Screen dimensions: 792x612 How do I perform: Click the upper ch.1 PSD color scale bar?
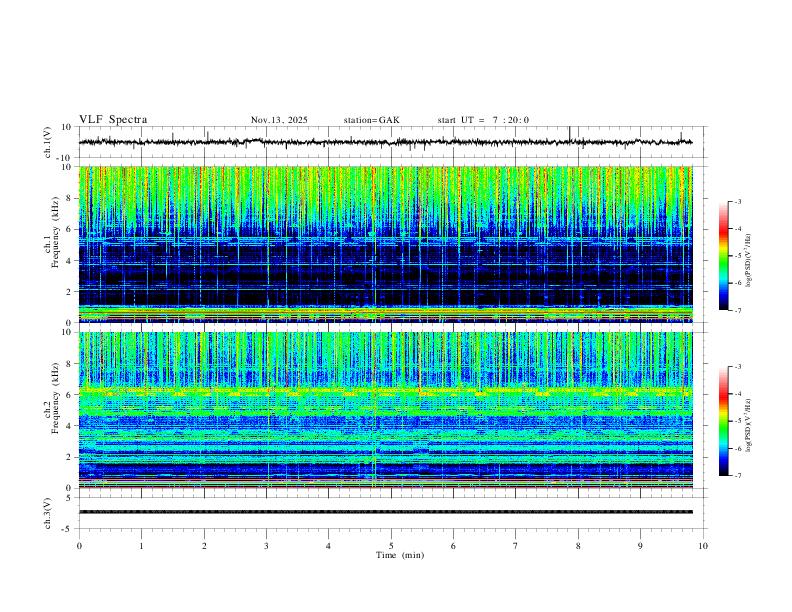pyautogui.click(x=723, y=256)
